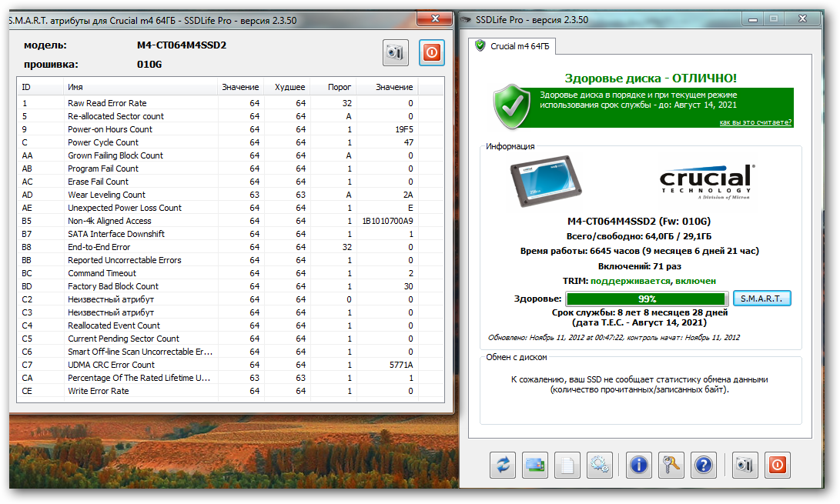Select the 'Wear Leveling Count' attribute row
The height and width of the screenshot is (504, 840).
[x=106, y=195]
